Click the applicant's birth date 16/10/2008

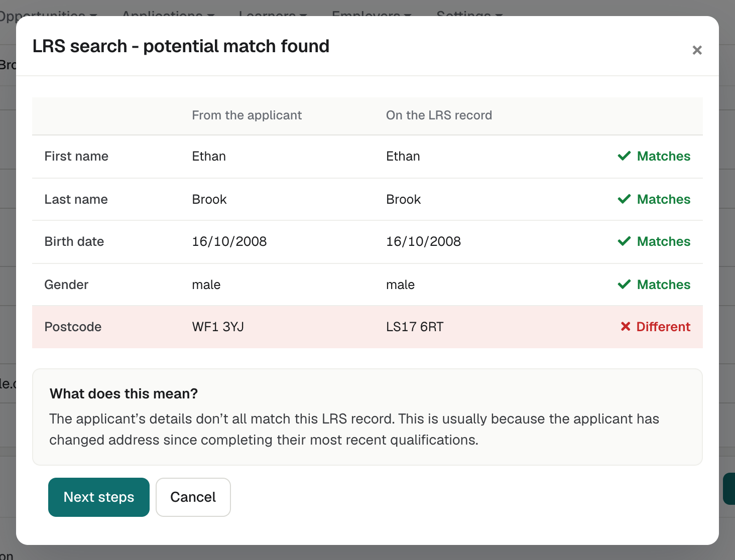tap(229, 241)
